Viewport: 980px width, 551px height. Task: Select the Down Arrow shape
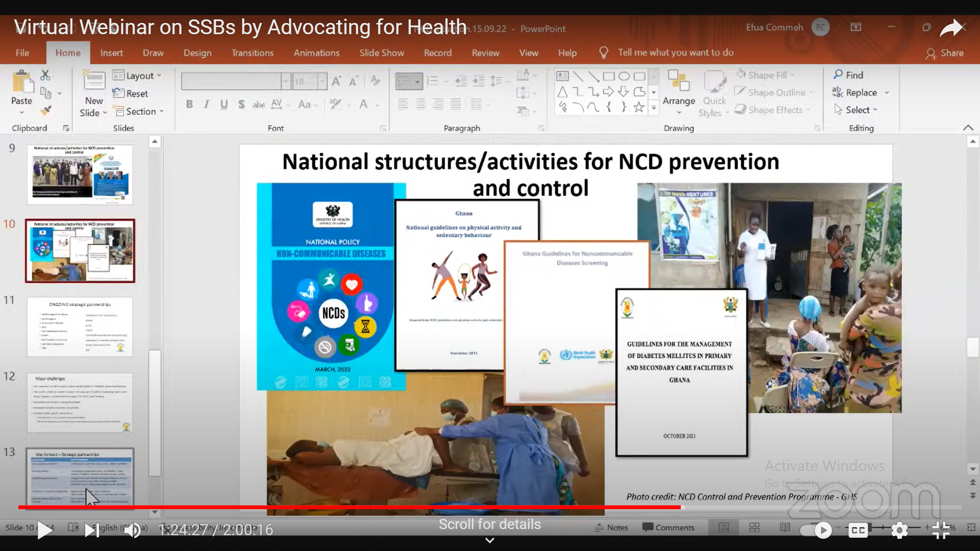click(624, 92)
